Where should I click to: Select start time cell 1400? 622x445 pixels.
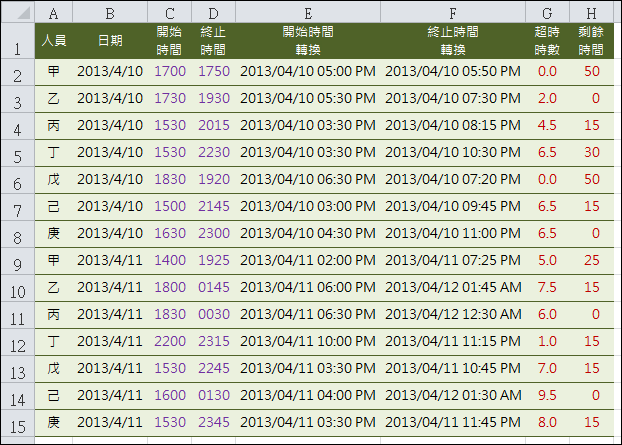(x=169, y=261)
